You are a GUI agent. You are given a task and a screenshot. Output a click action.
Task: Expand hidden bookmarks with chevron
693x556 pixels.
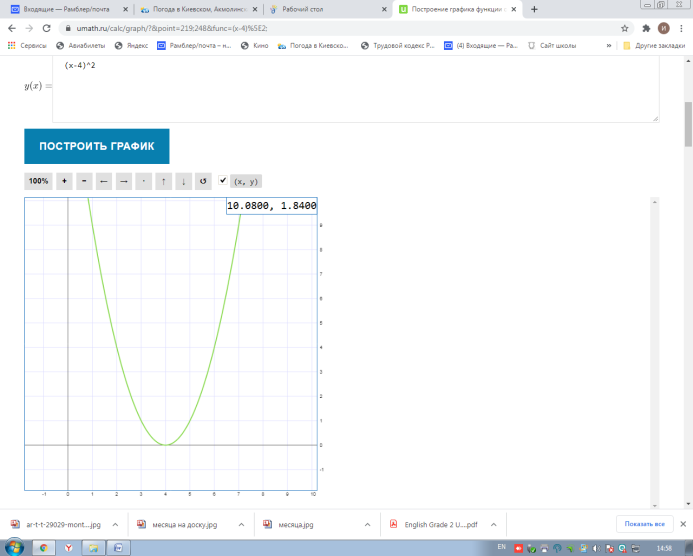click(x=609, y=46)
